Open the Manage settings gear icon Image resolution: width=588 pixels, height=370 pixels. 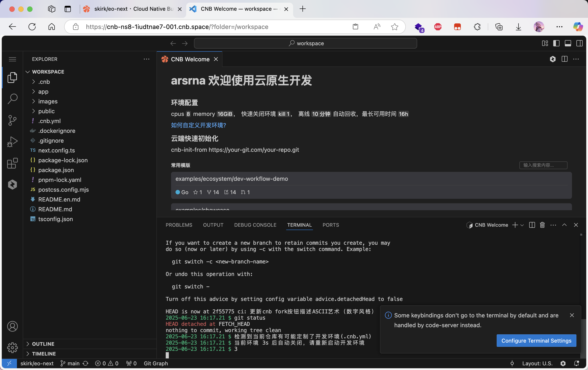[12, 347]
